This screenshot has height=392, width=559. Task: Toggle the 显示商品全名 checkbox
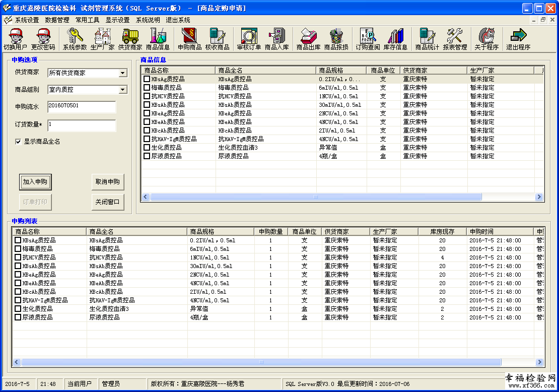click(18, 142)
